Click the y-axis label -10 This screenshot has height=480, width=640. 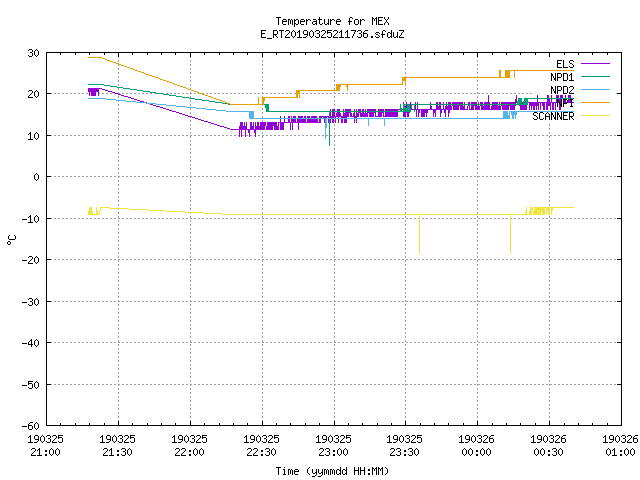tap(31, 219)
